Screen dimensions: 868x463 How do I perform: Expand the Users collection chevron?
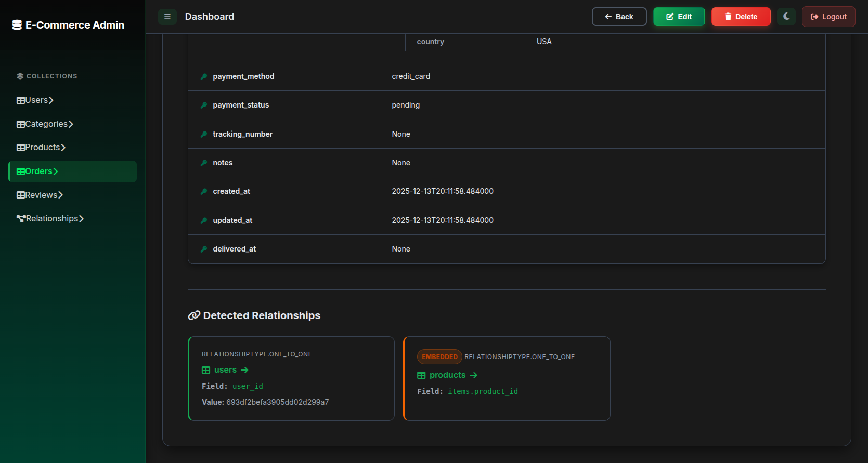[51, 100]
